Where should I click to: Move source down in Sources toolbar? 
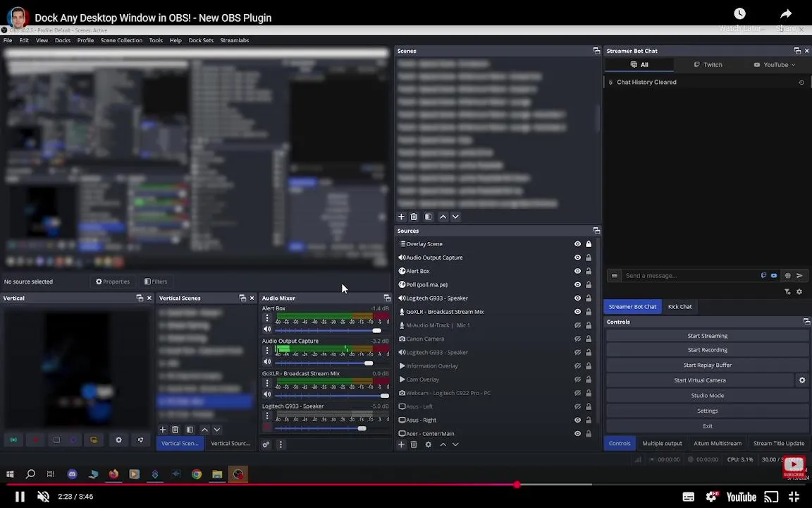pyautogui.click(x=455, y=445)
